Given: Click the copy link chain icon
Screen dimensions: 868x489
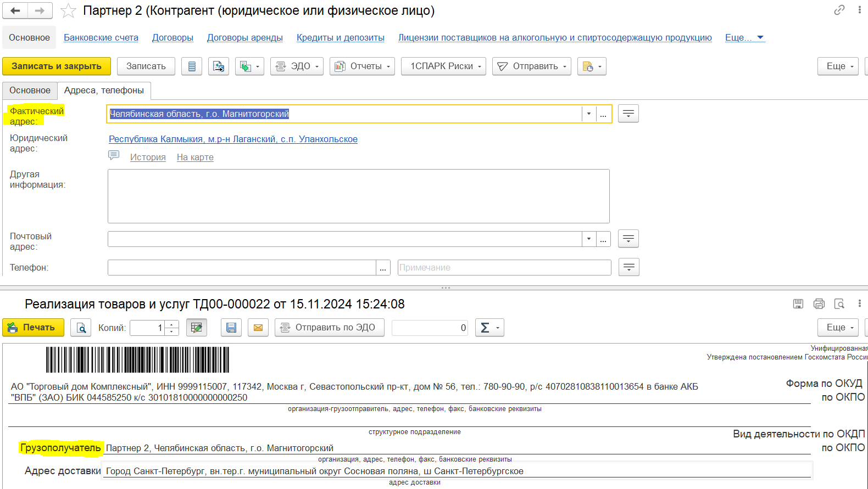Looking at the screenshot, I should coord(839,10).
